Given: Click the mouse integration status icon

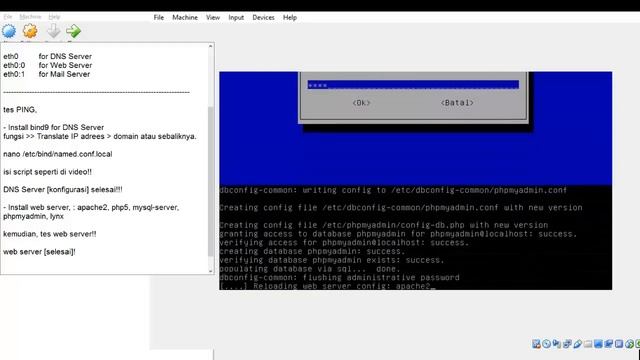Looking at the screenshot, I should pyautogui.click(x=629, y=344).
